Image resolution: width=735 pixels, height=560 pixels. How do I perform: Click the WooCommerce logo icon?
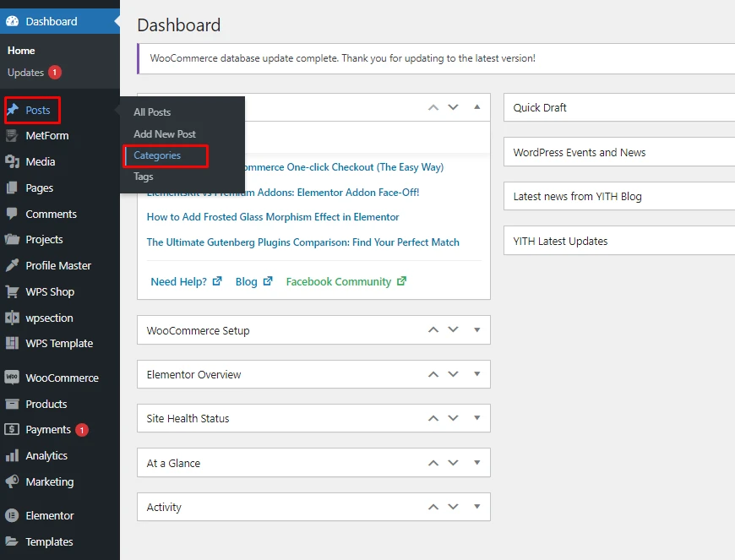12,378
